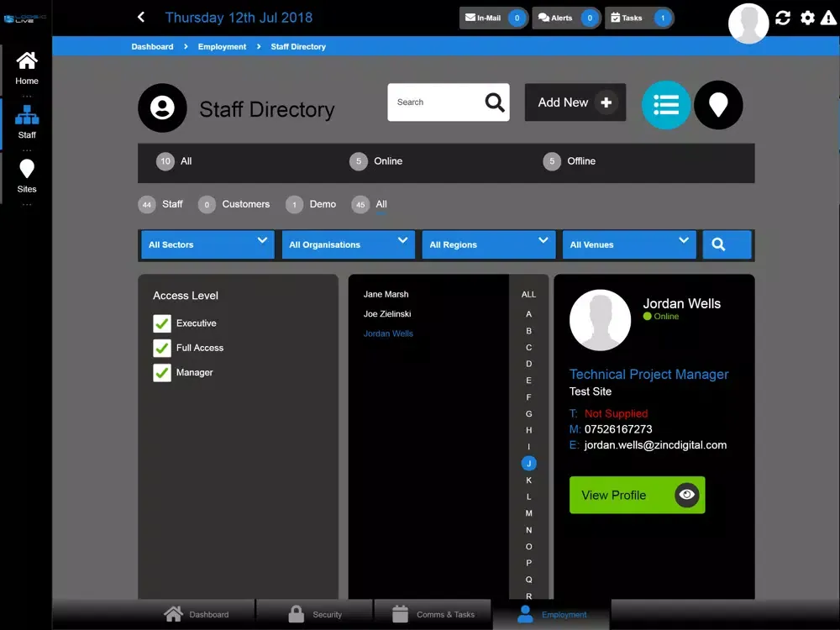Viewport: 840px width, 630px height.
Task: Click the View Profile button
Action: click(637, 495)
